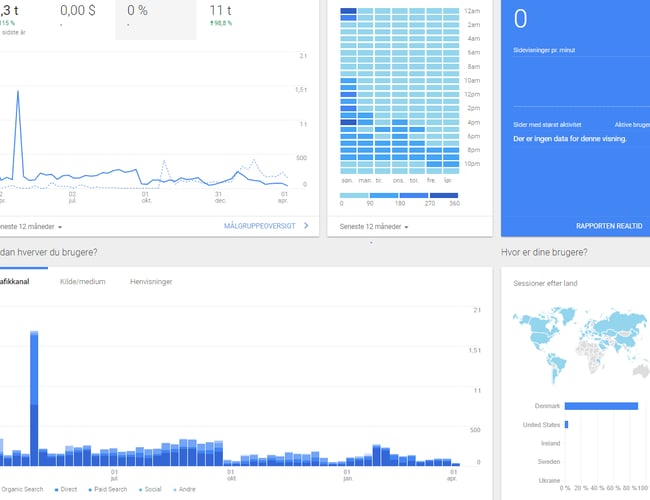Click the heatmap color scale legend
Image resolution: width=650 pixels, height=500 pixels.
399,196
